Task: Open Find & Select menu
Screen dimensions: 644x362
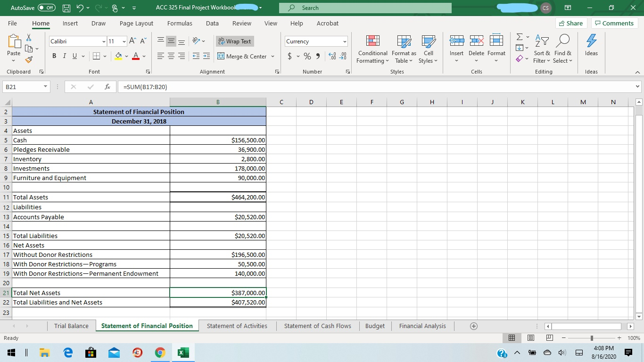Action: (563, 49)
